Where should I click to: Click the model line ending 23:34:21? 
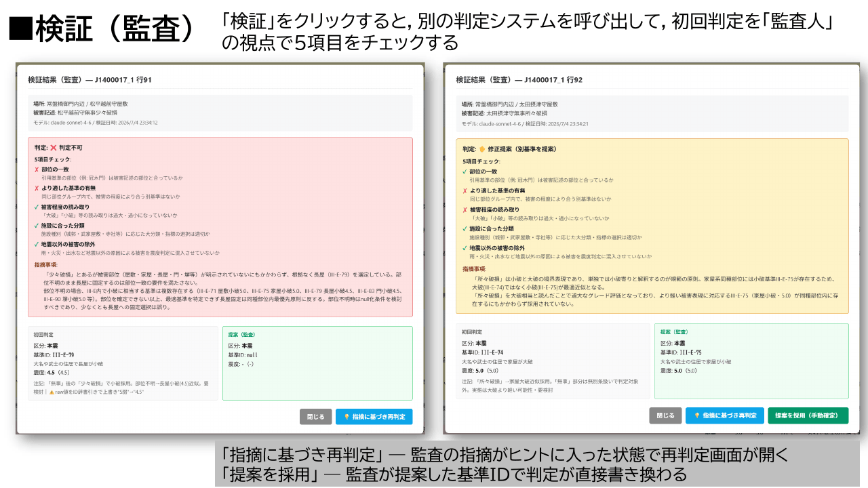coord(525,124)
